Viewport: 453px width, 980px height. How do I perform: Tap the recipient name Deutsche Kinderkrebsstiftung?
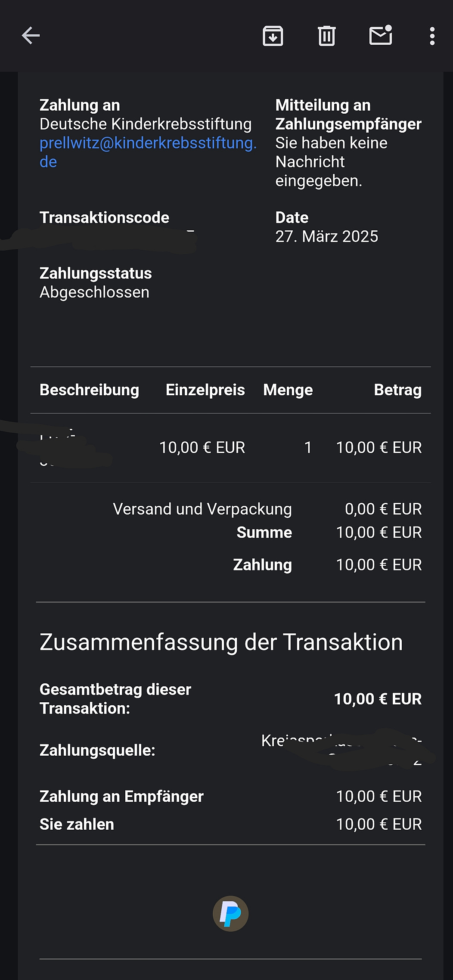(146, 124)
